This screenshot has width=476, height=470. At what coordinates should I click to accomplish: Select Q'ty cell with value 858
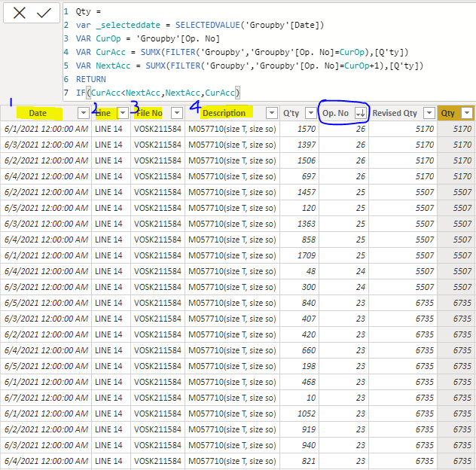tap(299, 240)
